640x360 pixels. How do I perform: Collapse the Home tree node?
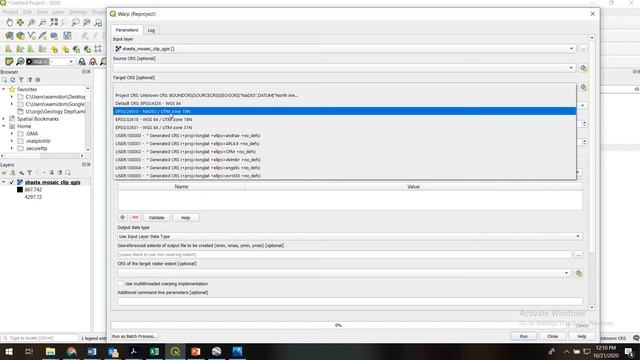point(4,126)
